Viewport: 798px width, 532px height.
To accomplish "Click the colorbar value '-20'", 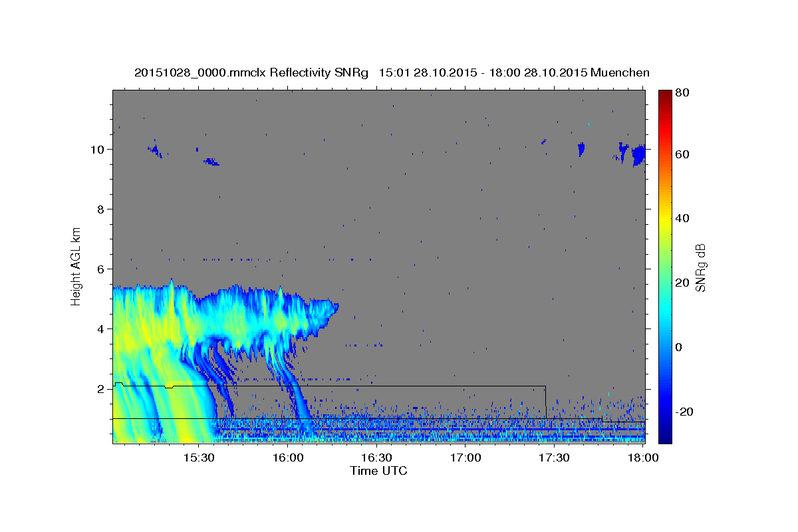I will coord(684,412).
